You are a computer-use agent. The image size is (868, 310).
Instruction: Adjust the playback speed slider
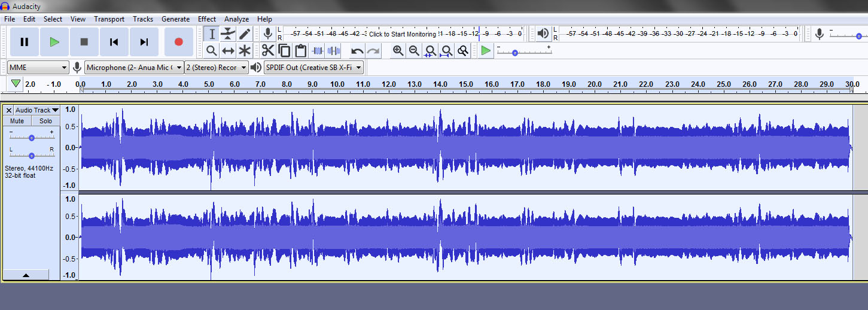click(x=524, y=51)
